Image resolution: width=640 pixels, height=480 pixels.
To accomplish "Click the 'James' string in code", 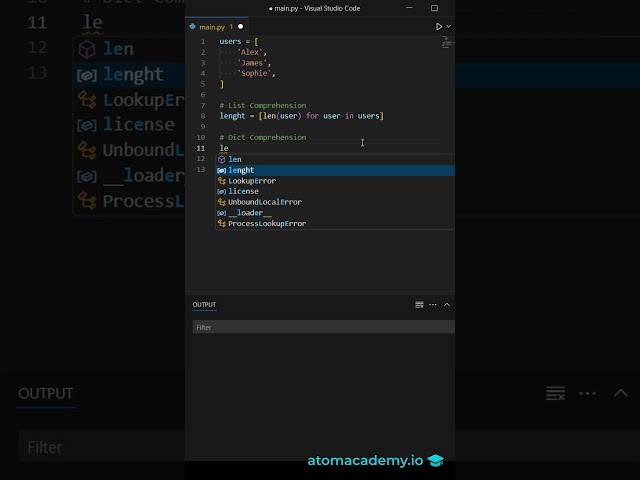I will click(x=254, y=63).
